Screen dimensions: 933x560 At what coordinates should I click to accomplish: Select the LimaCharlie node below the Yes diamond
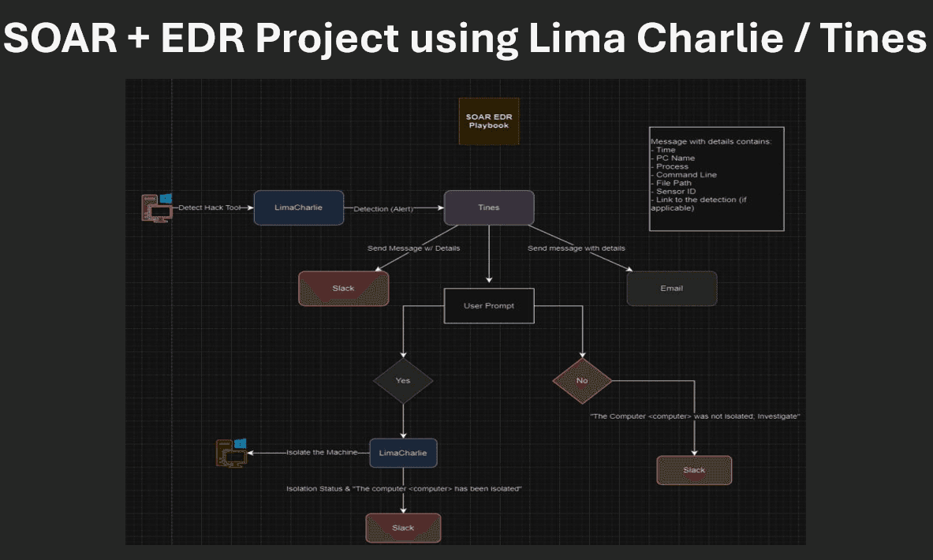coord(403,453)
